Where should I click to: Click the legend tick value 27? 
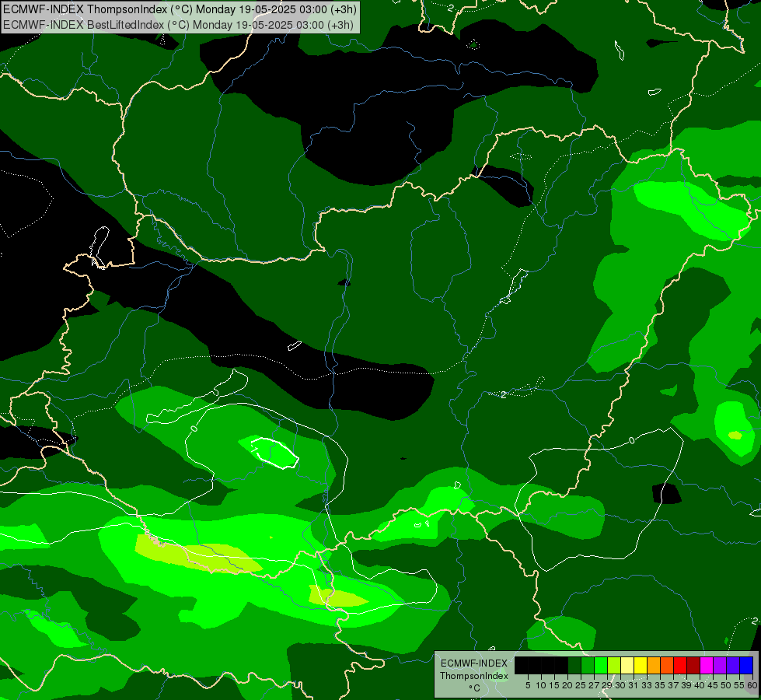594,685
